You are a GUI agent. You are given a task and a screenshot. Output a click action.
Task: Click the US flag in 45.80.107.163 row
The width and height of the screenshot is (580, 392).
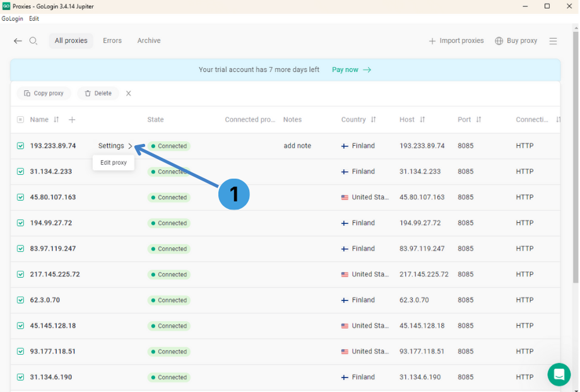pyautogui.click(x=345, y=198)
